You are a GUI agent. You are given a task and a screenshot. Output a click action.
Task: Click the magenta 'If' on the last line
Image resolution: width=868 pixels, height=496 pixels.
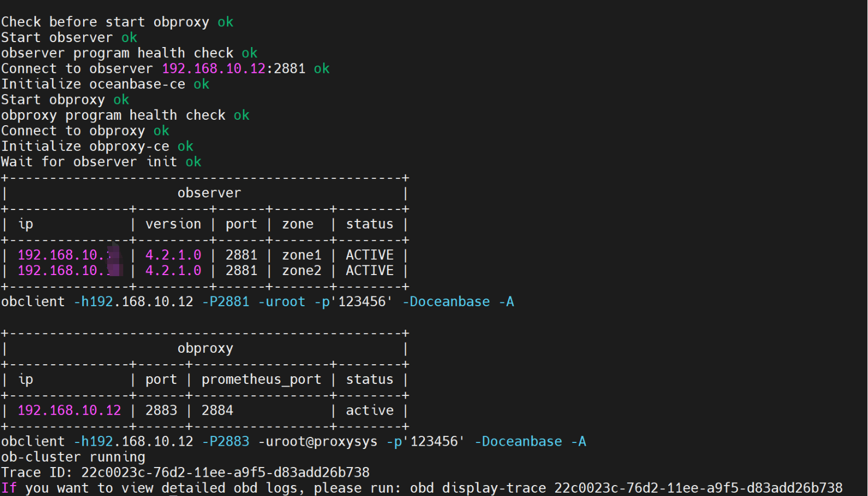coord(9,488)
